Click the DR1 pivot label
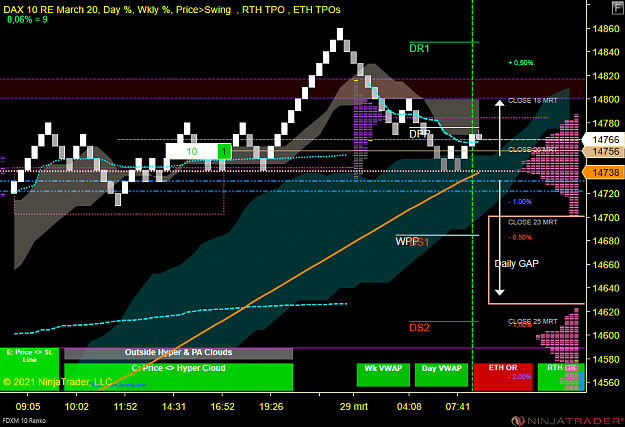This screenshot has width=625, height=427. tap(419, 49)
